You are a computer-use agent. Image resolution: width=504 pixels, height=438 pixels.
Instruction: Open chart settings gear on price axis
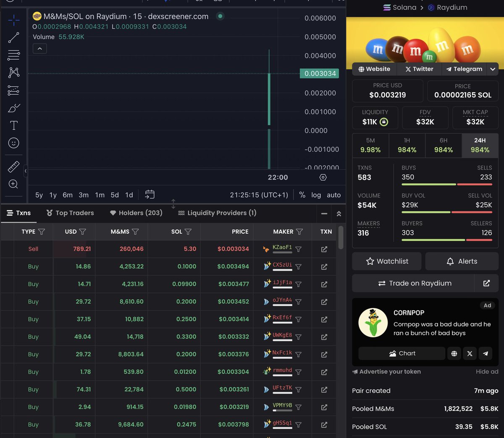323,177
